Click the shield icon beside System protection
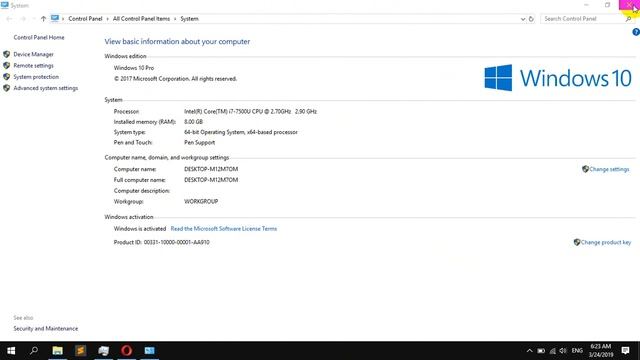 tap(7, 77)
